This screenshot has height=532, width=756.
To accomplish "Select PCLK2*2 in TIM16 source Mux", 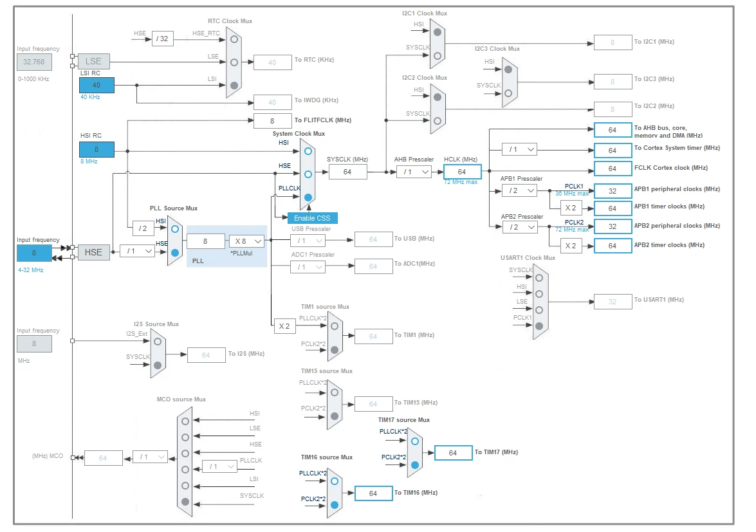I will 335,505.
